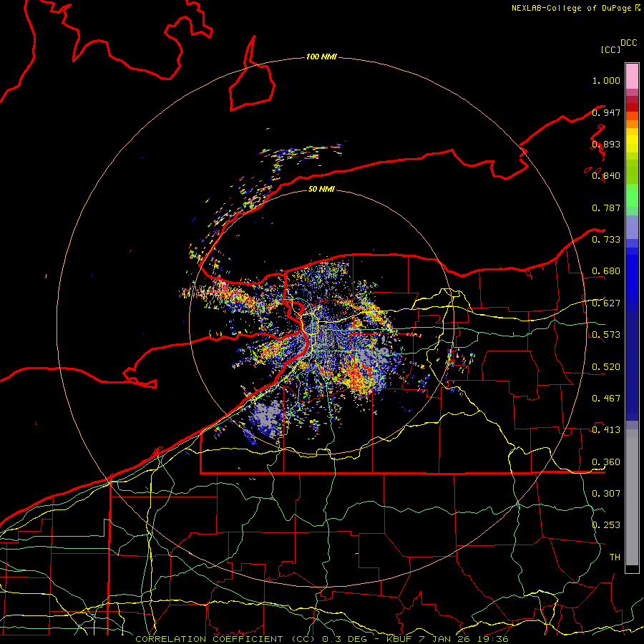Click the NEXLAB-College of DuPage credit text
644x644 pixels.
(575, 8)
